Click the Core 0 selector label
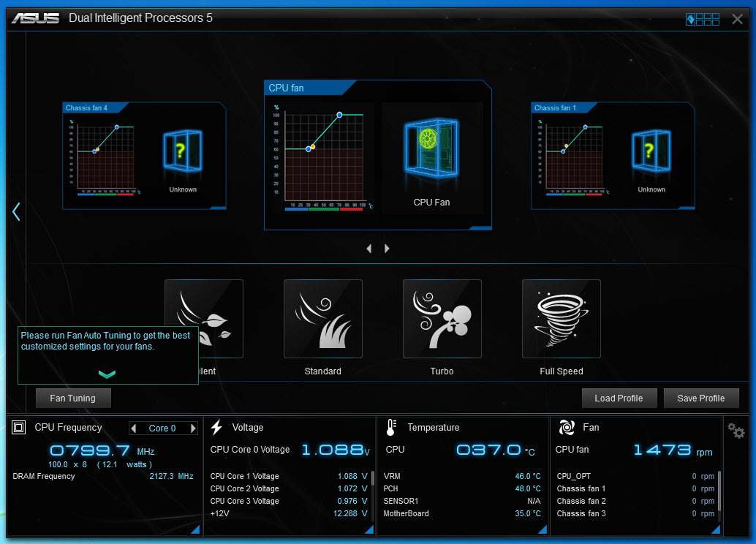 coord(162,428)
